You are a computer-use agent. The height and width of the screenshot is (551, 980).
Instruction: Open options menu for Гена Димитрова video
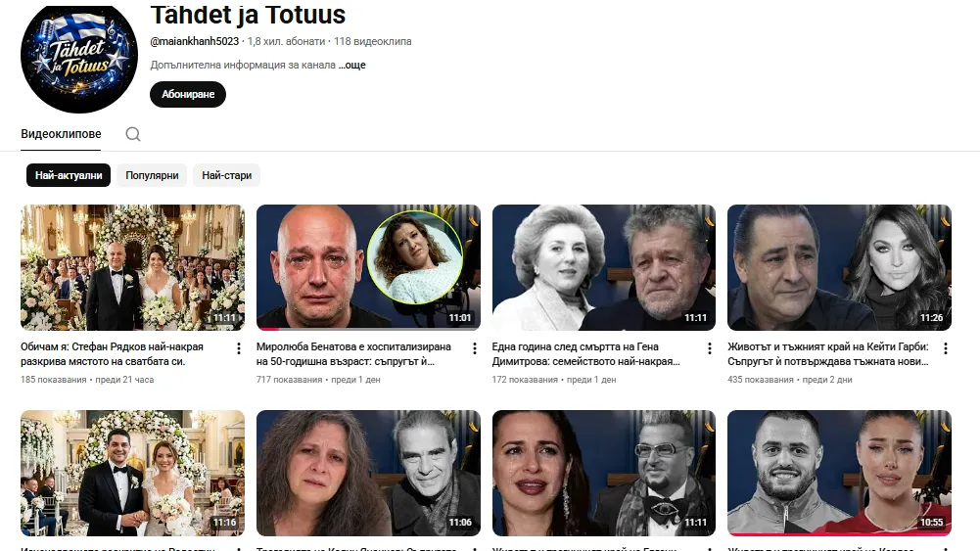click(711, 348)
